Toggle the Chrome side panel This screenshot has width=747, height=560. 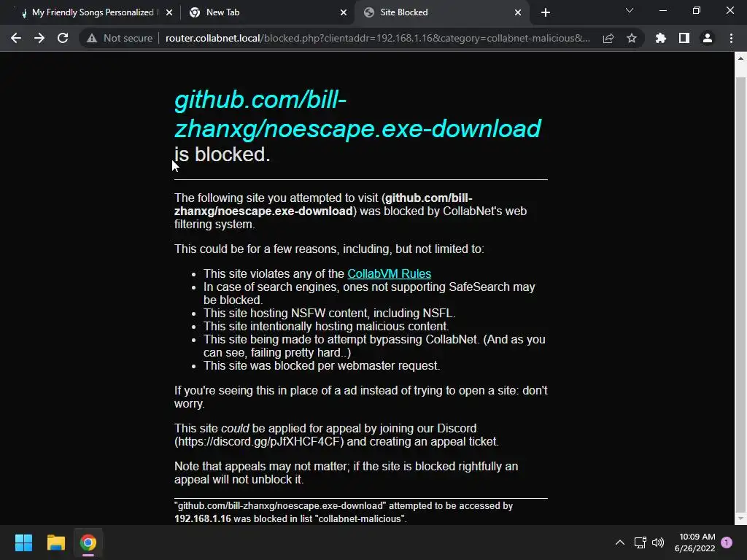pyautogui.click(x=684, y=38)
